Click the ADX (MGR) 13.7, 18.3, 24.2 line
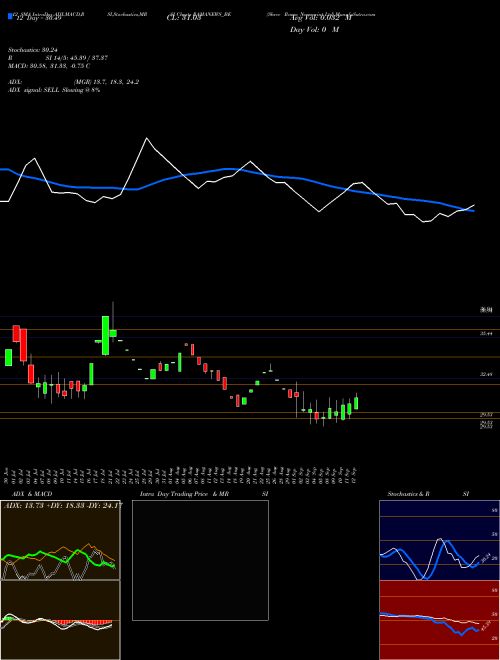The width and height of the screenshot is (500, 660). (x=73, y=82)
